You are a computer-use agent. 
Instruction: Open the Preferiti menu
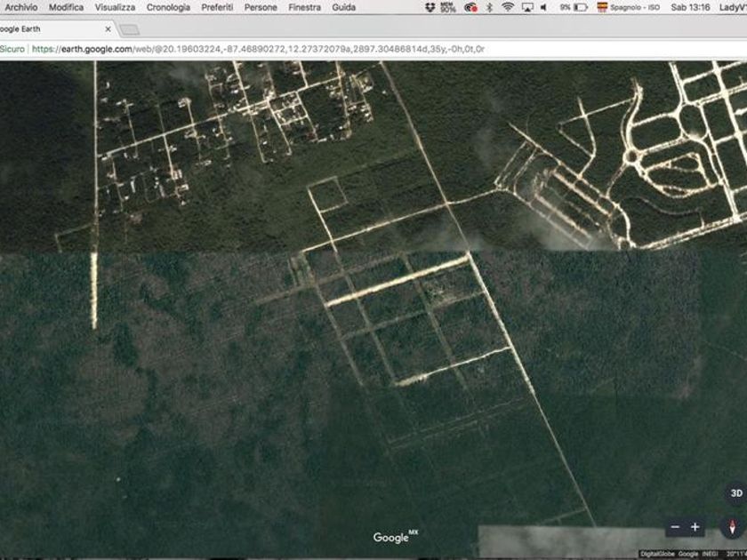tap(217, 7)
